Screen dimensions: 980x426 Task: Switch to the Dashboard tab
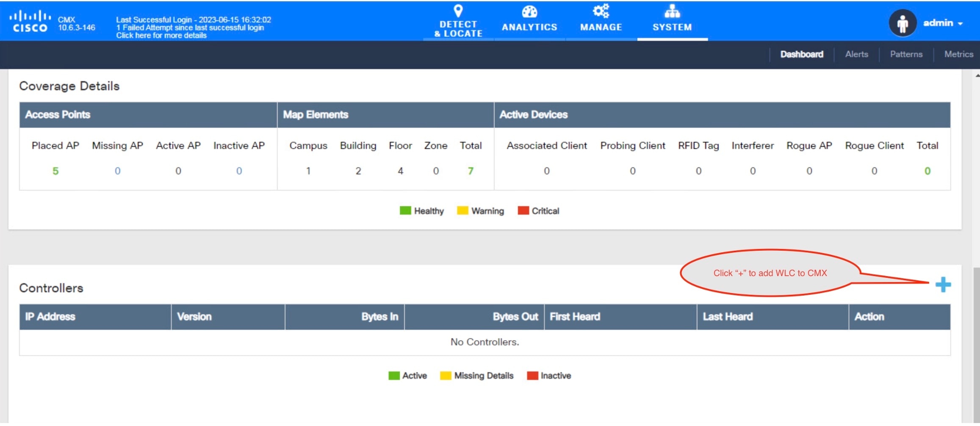pos(802,54)
